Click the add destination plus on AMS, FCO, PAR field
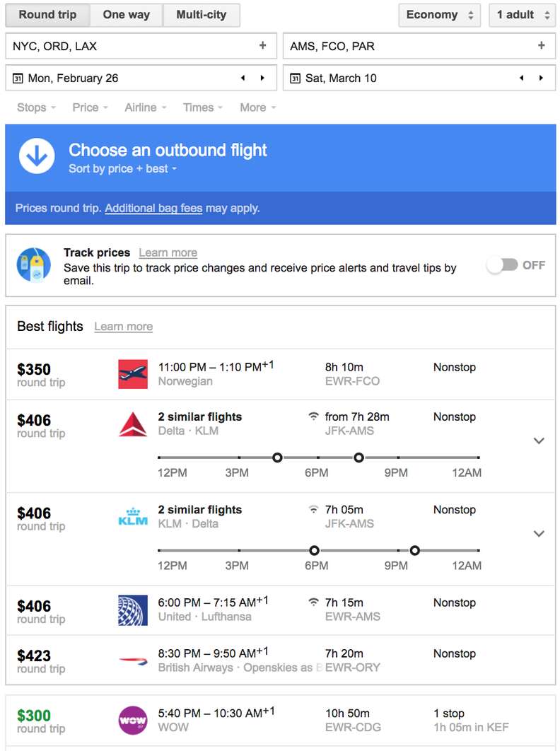The image size is (560, 751). coord(542,45)
